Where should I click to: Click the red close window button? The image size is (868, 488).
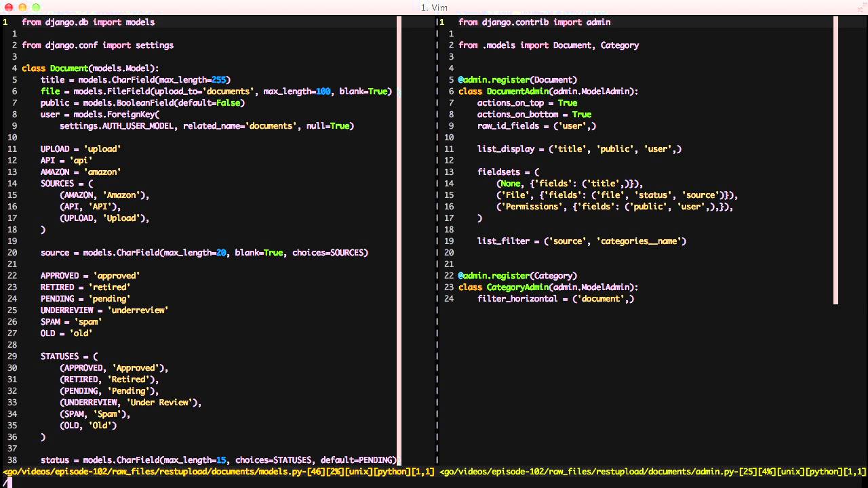[x=8, y=7]
